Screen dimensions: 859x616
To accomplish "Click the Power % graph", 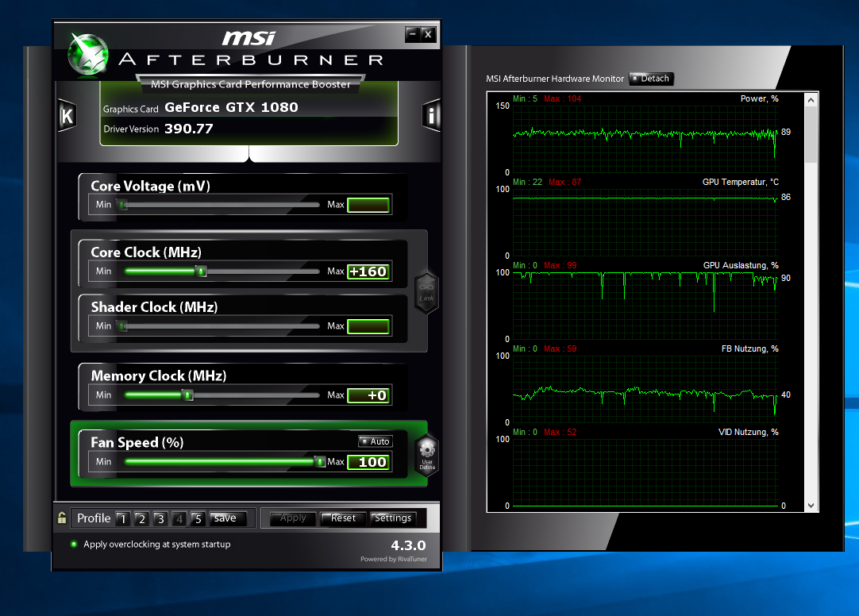I will coord(645,139).
